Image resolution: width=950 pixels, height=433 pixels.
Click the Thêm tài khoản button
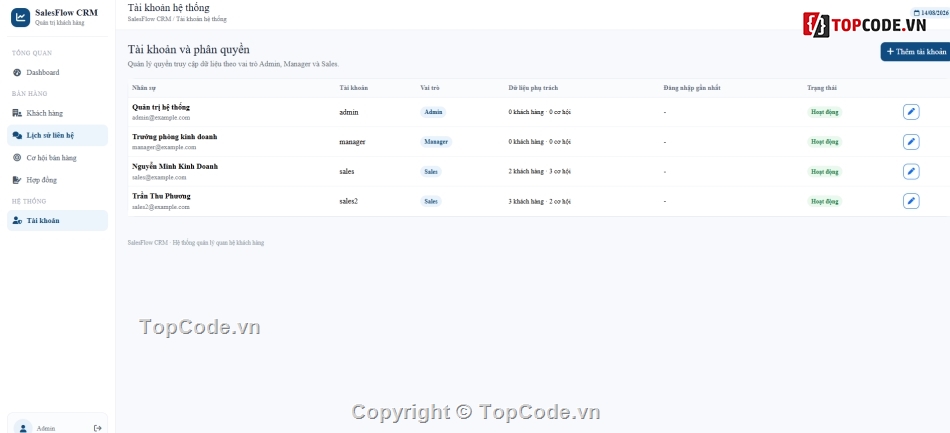[x=915, y=52]
